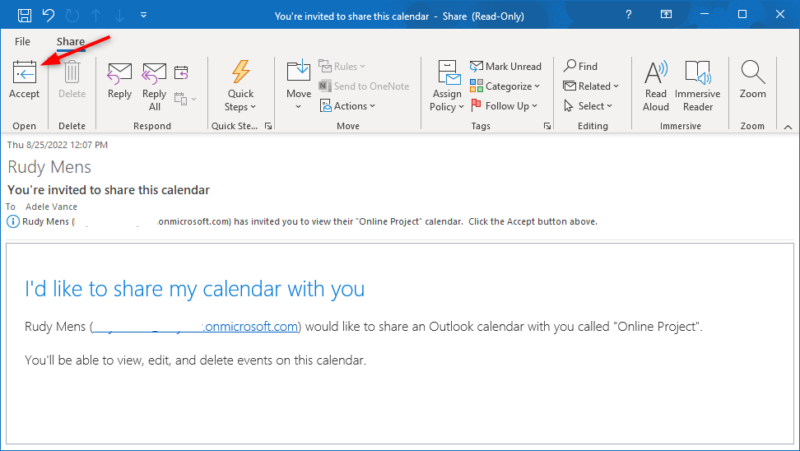The image size is (800, 451).
Task: Click the Find button in Editing
Action: [581, 66]
